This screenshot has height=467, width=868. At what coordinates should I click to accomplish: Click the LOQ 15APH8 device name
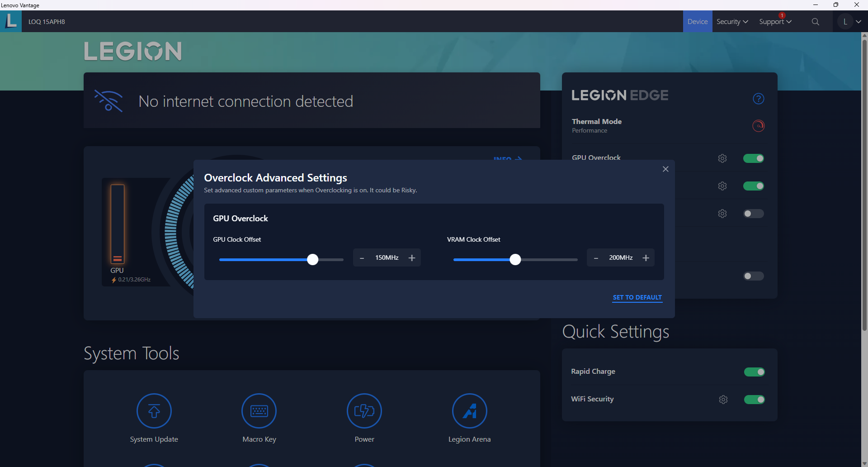coord(47,22)
